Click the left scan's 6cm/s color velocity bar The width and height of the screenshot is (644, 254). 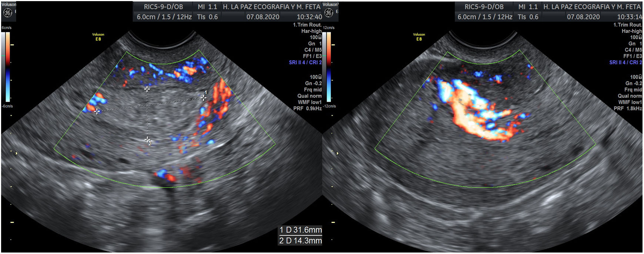[x=7, y=67]
